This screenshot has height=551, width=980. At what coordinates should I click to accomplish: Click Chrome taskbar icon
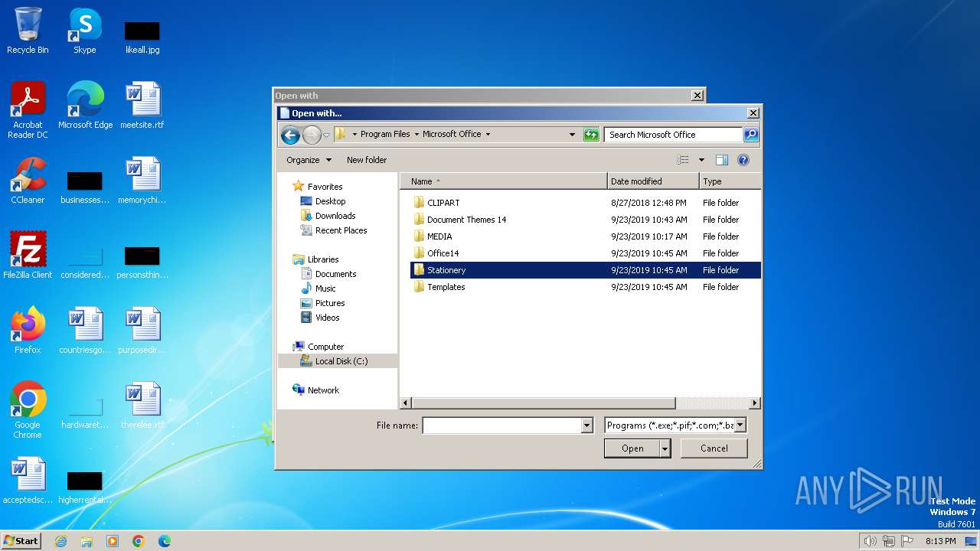pos(139,541)
